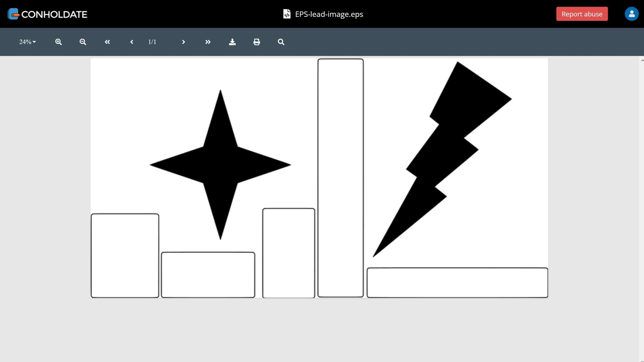Print the document
The height and width of the screenshot is (362, 644).
click(x=257, y=42)
